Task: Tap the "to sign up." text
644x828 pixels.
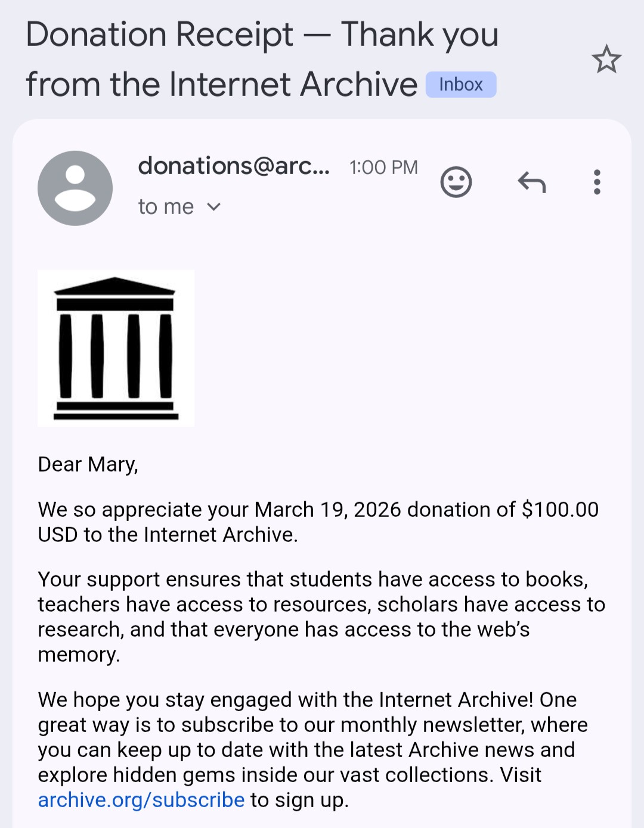Action: [299, 799]
